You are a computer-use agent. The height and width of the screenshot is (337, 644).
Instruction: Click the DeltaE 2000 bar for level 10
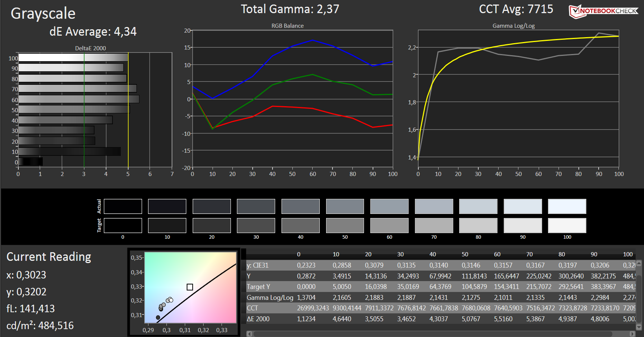[69, 151]
